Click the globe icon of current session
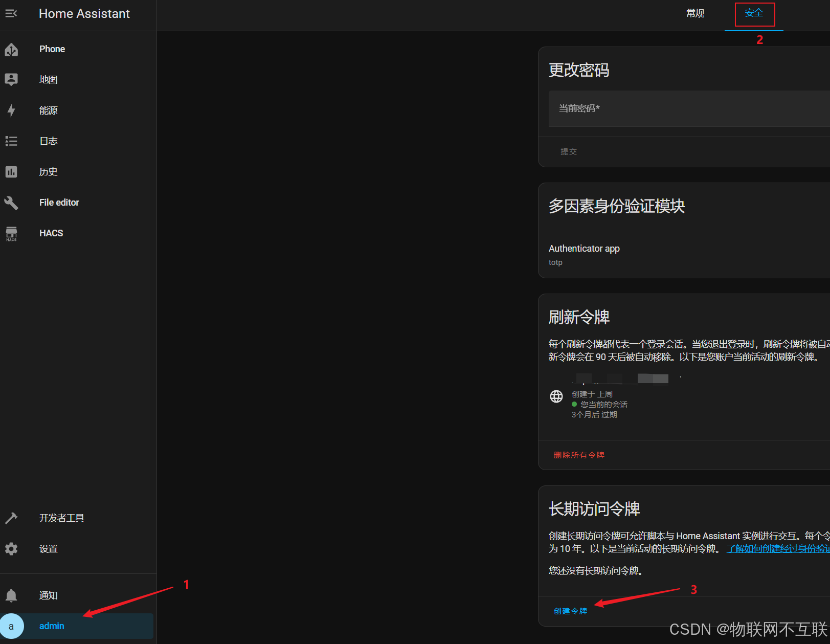 coord(556,396)
